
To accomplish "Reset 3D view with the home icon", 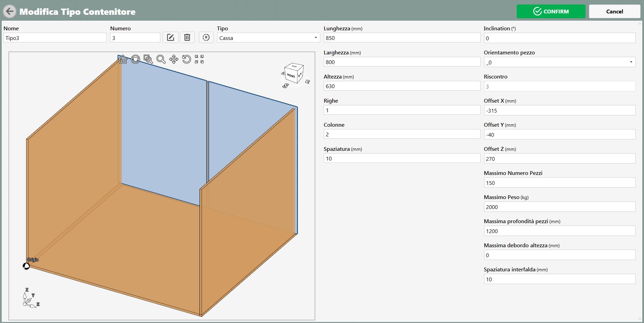I will [122, 59].
